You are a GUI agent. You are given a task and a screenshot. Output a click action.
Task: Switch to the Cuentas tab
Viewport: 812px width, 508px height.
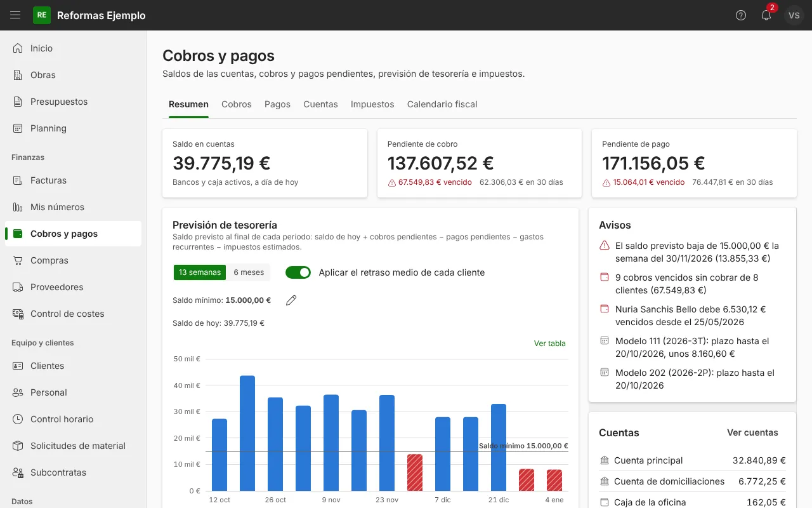[x=320, y=104]
